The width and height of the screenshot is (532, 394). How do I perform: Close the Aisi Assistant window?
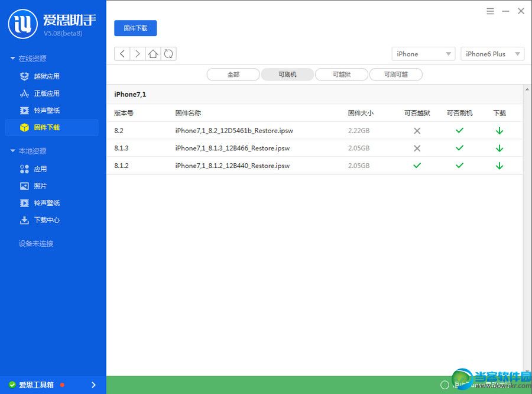point(521,11)
